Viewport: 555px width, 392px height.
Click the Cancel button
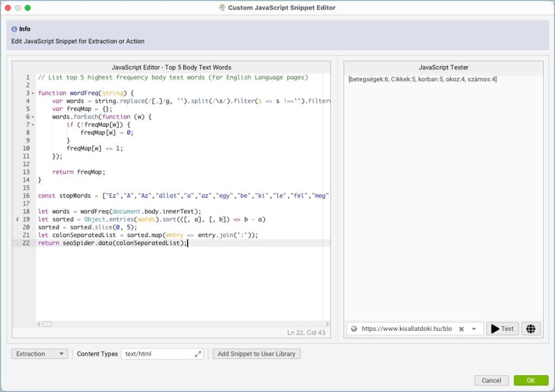pyautogui.click(x=491, y=381)
